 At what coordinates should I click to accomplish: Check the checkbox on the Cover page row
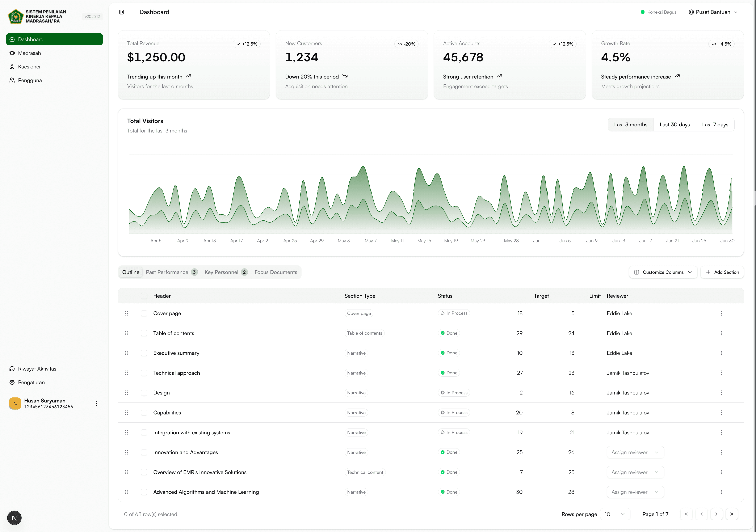[x=144, y=313]
